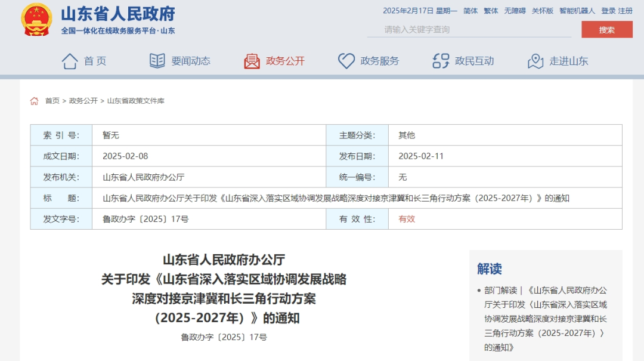The height and width of the screenshot is (361, 644).
Task: Click the newspaper icon for 要闻动态
Action: click(157, 61)
